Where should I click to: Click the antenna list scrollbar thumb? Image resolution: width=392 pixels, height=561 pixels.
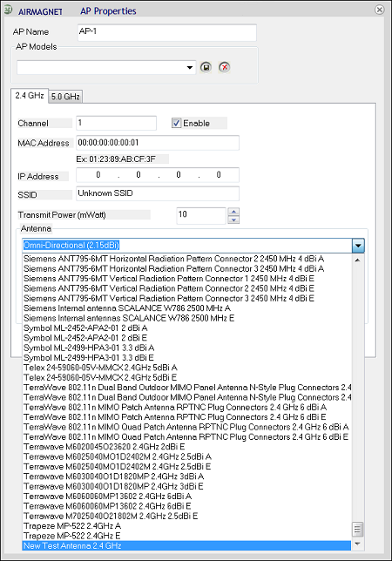[357, 529]
